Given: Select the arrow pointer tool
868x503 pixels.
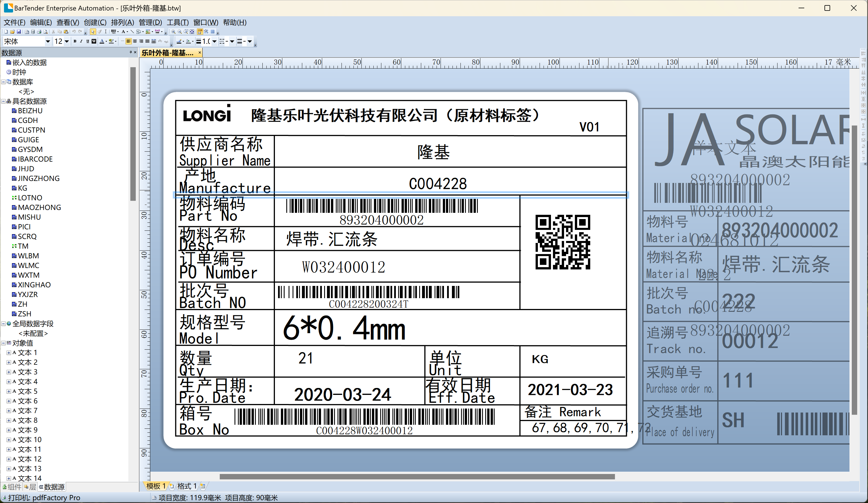Looking at the screenshot, I should pyautogui.click(x=93, y=32).
